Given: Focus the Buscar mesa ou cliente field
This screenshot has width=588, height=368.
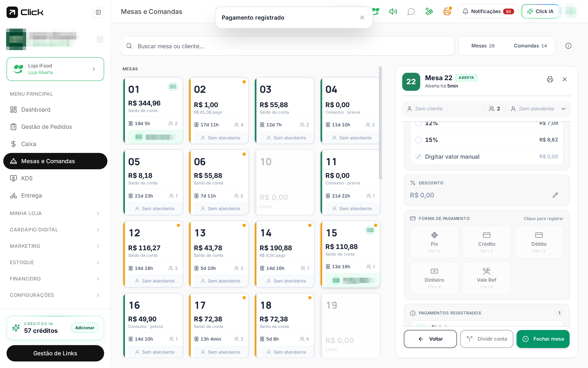Looking at the screenshot, I should 288,46.
